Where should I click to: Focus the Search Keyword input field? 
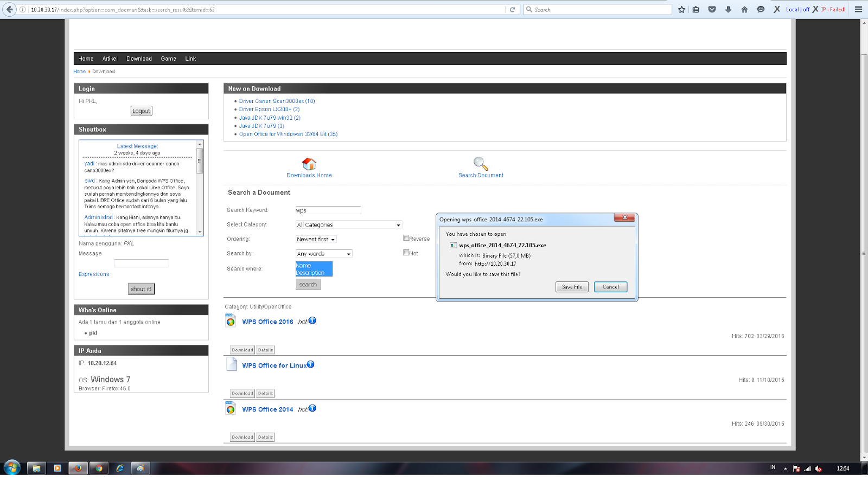pos(328,210)
